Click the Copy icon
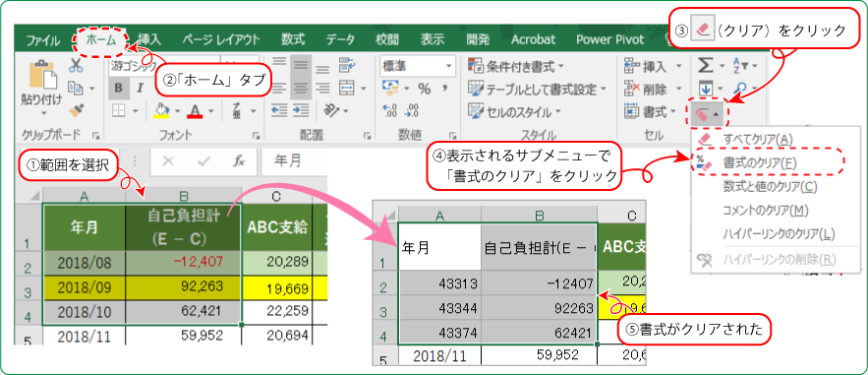868x375 pixels. point(76,88)
